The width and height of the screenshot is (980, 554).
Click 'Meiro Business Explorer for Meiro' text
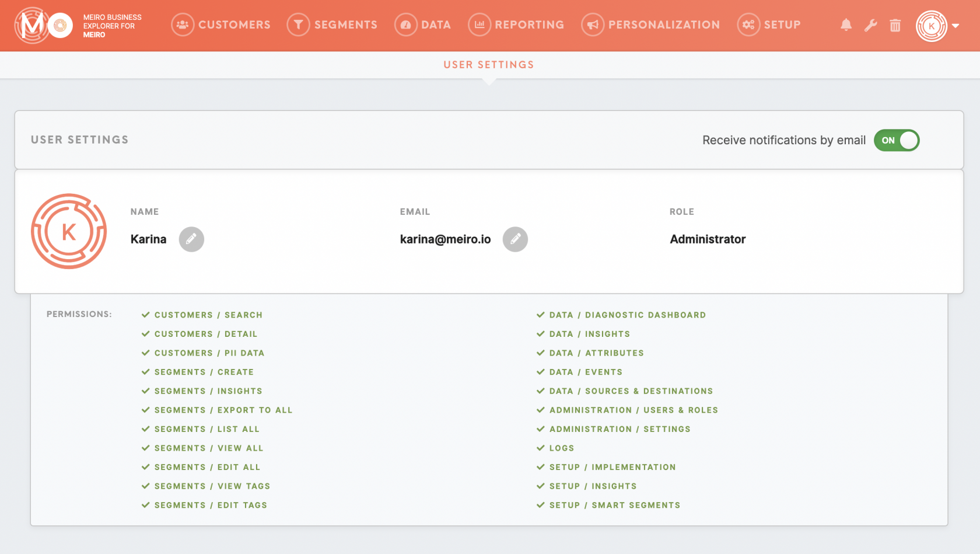[x=112, y=26]
